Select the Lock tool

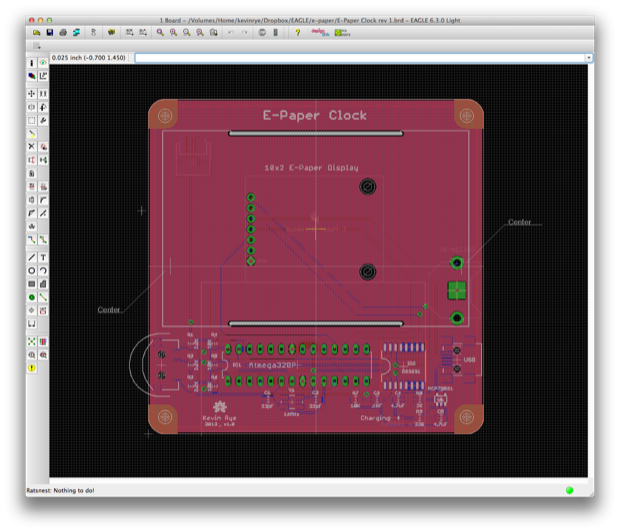(x=32, y=173)
